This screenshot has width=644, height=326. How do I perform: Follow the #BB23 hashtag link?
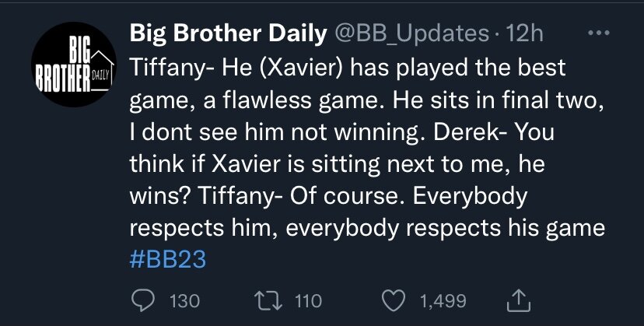coord(165,259)
